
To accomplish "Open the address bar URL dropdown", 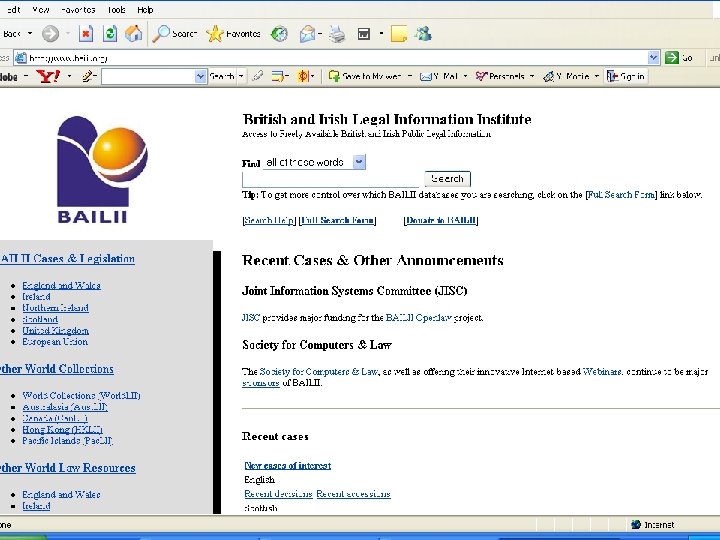I will 653,57.
